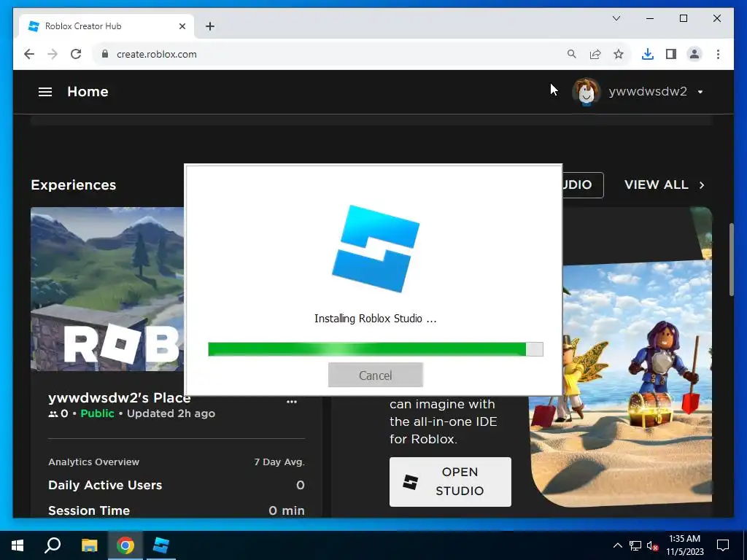747x560 pixels.
Task: Click the Home page title
Action: tap(88, 91)
